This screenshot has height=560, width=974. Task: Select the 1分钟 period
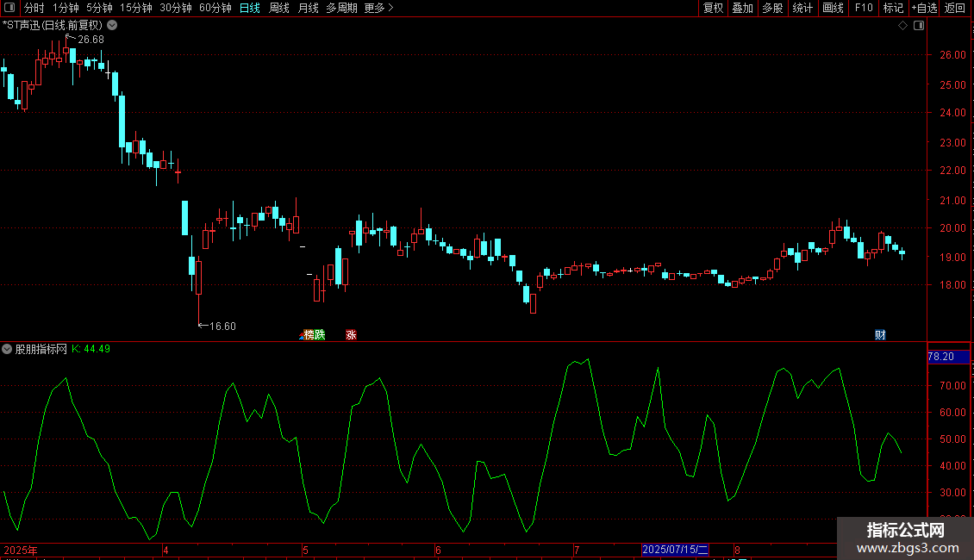(66, 8)
